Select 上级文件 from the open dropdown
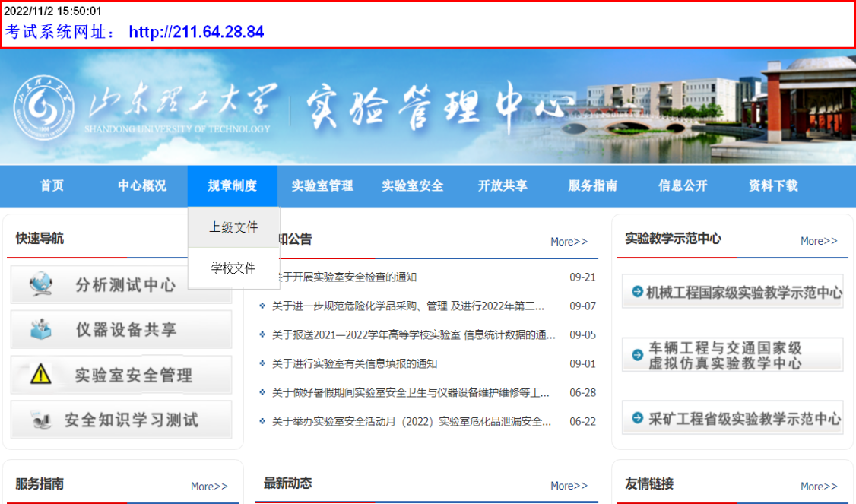The height and width of the screenshot is (504, 856). point(233,227)
